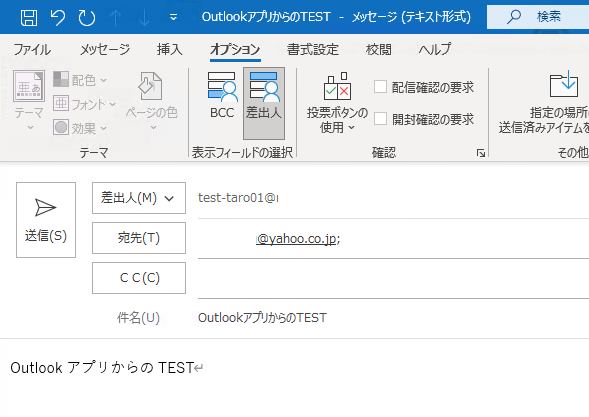The height and width of the screenshot is (417, 589).
Task: Click the 件名 subject input field
Action: click(x=393, y=318)
